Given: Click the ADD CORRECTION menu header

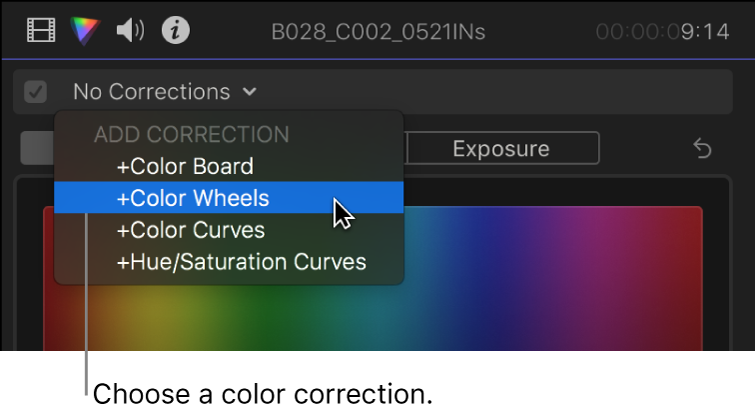Looking at the screenshot, I should [x=191, y=134].
